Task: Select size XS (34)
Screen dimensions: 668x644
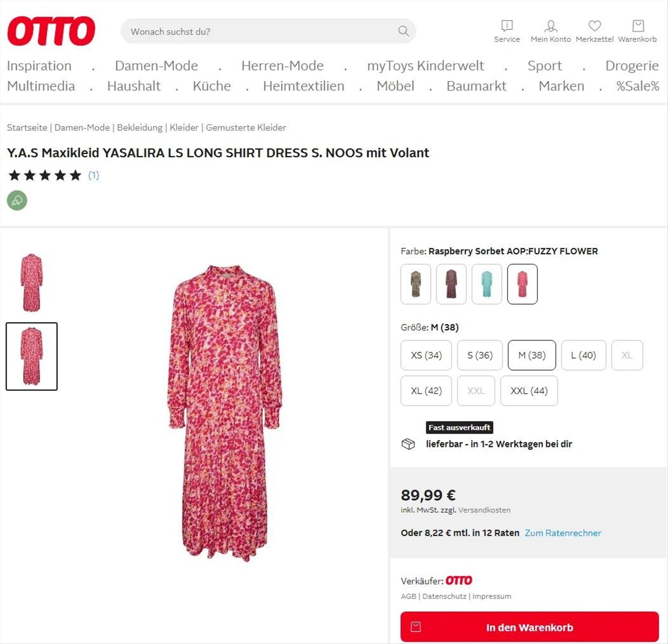Action: click(x=426, y=355)
